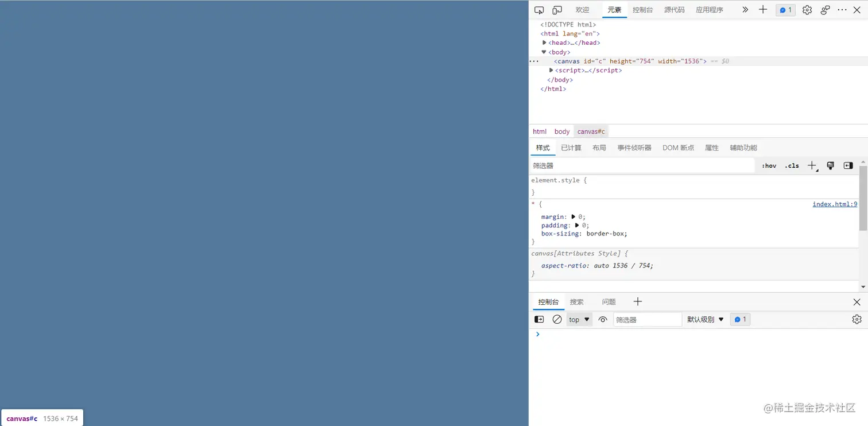Close the bottom drawer panel
The width and height of the screenshot is (868, 426).
(x=857, y=302)
